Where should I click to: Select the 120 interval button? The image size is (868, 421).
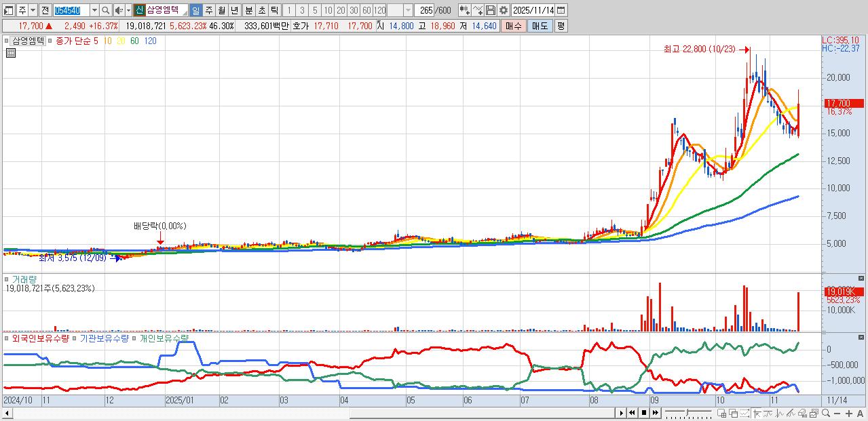pos(380,10)
